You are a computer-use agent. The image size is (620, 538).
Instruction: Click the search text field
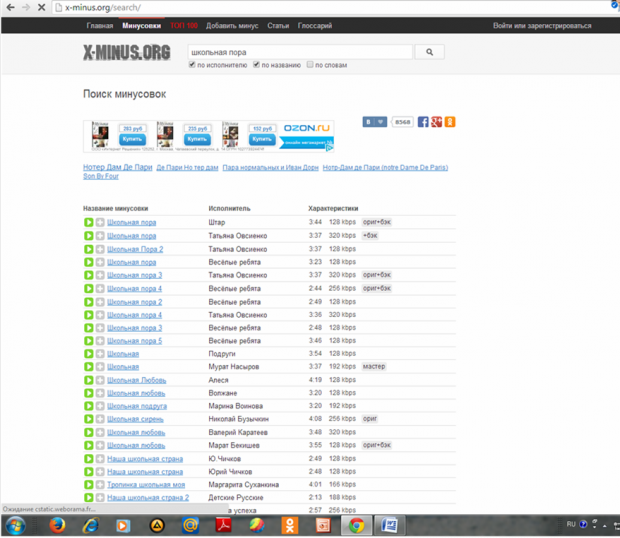300,52
